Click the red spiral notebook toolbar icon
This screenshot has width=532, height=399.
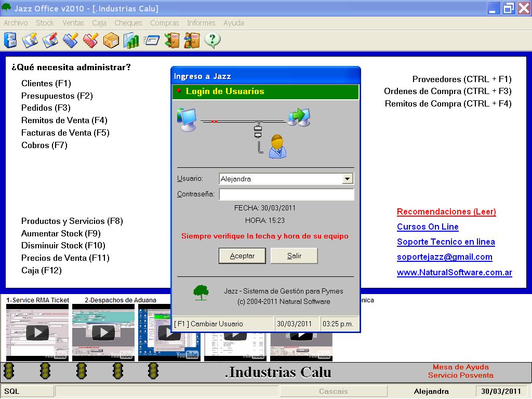[x=90, y=41]
